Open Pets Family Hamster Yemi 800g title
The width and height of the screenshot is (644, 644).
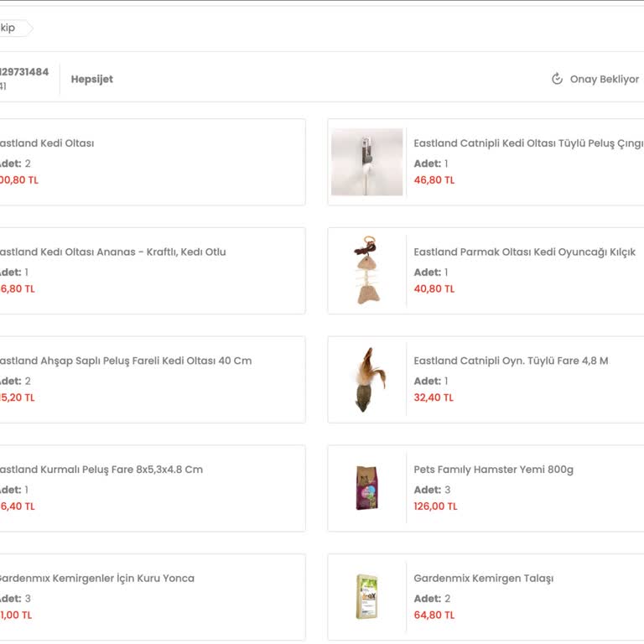point(493,470)
